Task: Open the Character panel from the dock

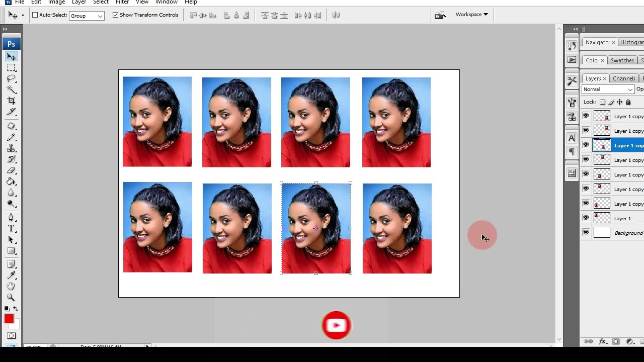Action: click(x=572, y=138)
